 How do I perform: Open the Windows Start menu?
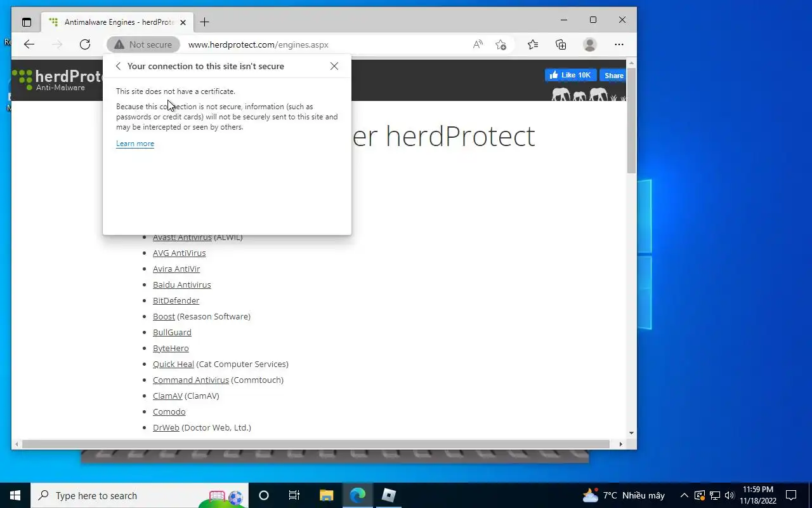coord(15,495)
